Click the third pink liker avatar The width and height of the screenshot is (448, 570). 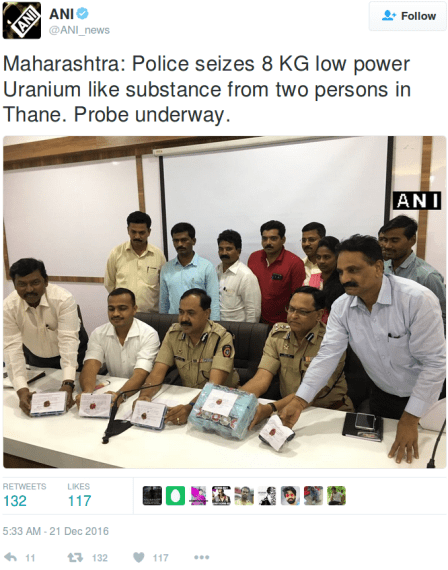pos(198,495)
